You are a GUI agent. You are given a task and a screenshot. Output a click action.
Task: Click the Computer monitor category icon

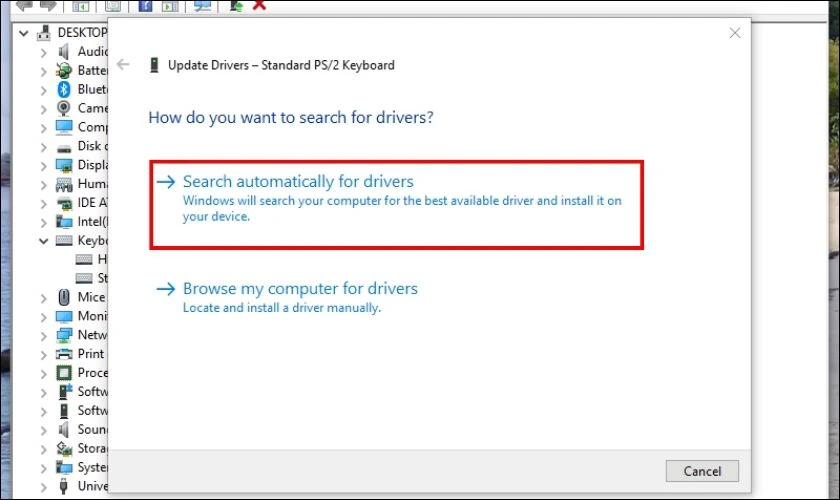(64, 127)
